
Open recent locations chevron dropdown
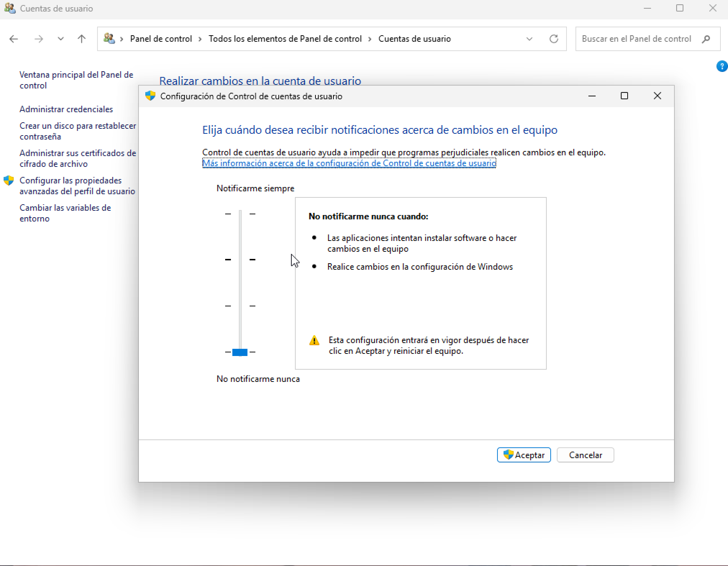pyautogui.click(x=61, y=39)
